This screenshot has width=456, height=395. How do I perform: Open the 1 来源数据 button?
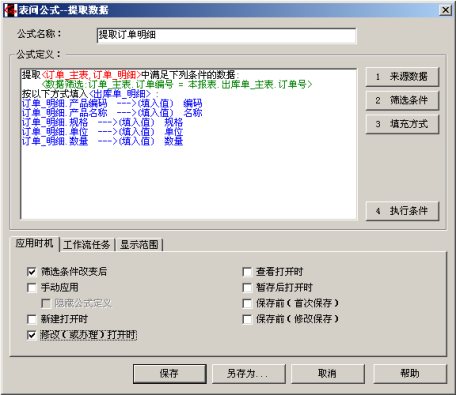tap(402, 77)
